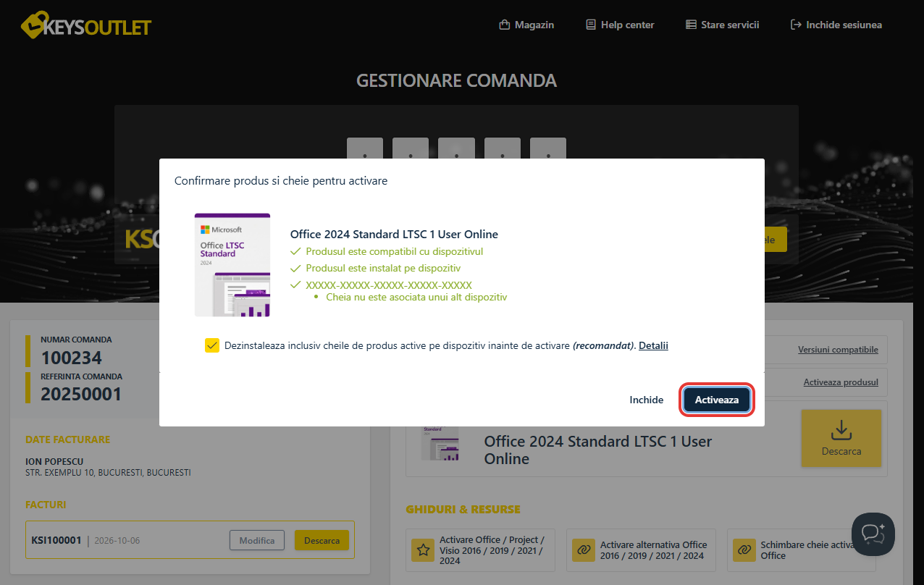
Task: Click the Activeaza produsul link
Action: point(841,382)
